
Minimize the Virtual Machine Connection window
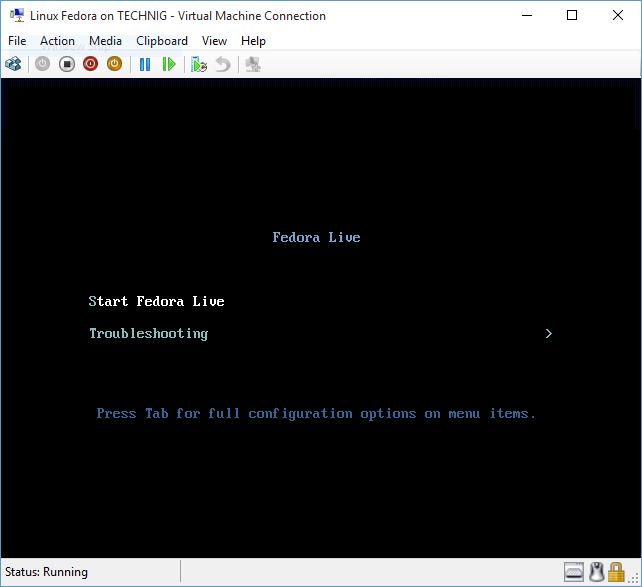527,16
